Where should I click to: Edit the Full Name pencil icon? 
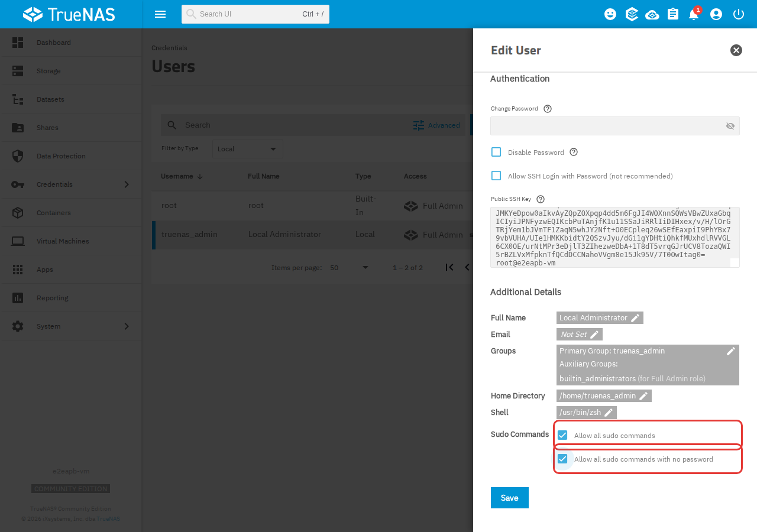click(x=635, y=318)
